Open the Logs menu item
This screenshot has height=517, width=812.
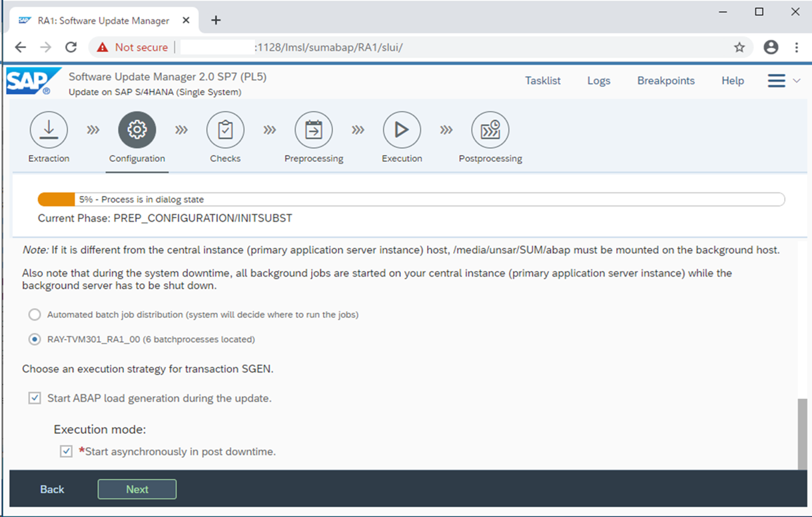coord(598,81)
